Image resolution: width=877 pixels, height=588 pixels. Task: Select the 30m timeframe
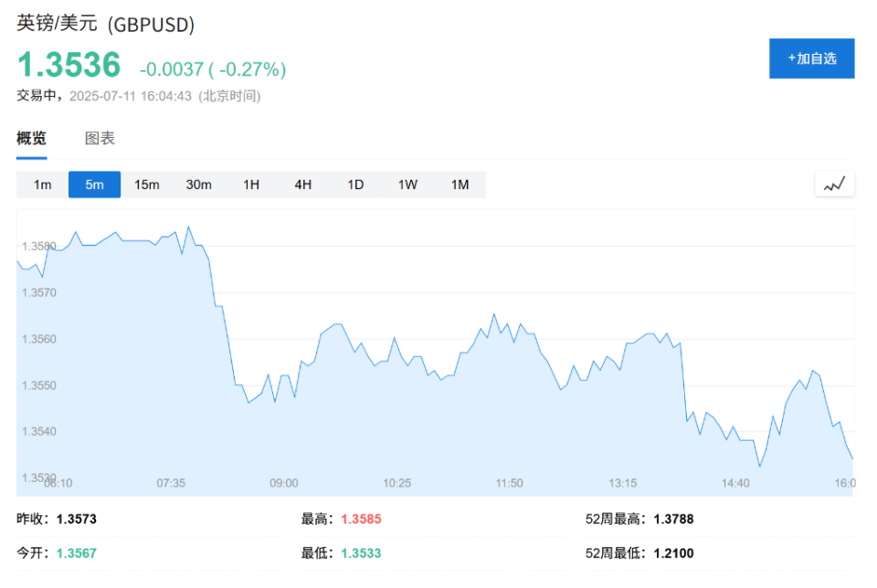click(198, 184)
